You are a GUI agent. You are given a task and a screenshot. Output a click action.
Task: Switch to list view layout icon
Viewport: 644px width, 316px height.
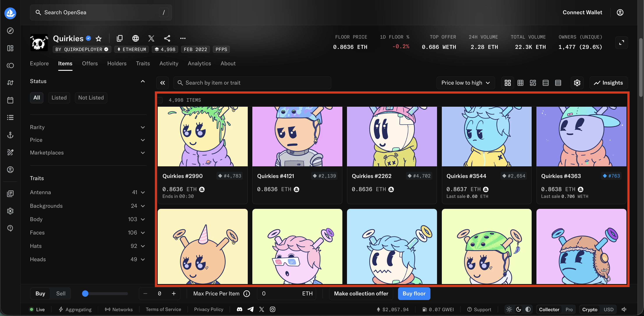[x=546, y=83]
